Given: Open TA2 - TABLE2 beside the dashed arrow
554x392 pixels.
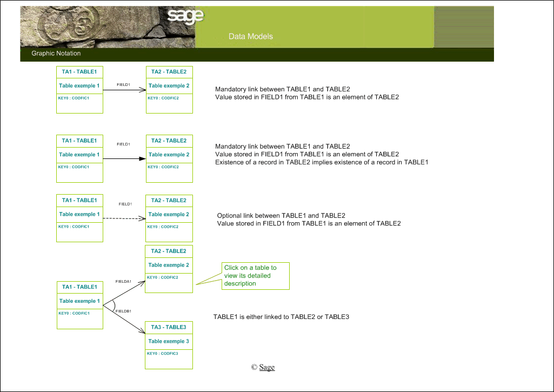Looking at the screenshot, I should (169, 201).
